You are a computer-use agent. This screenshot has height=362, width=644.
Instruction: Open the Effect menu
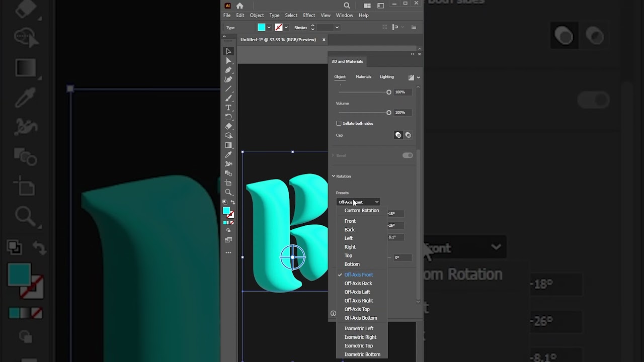309,16
